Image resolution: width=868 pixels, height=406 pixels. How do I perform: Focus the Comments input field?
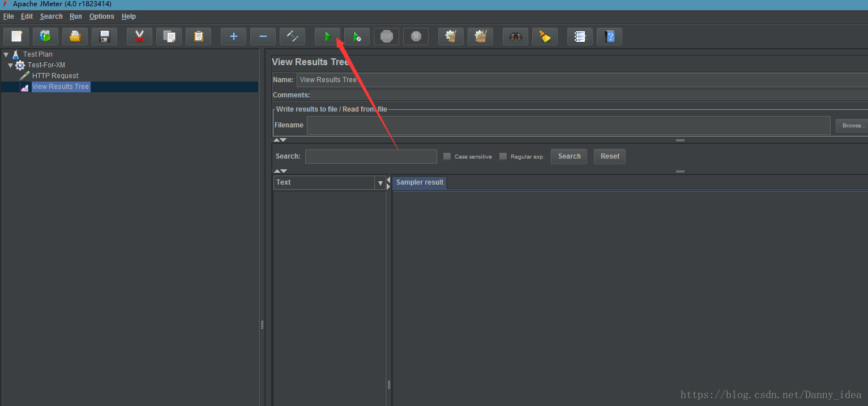(589, 95)
